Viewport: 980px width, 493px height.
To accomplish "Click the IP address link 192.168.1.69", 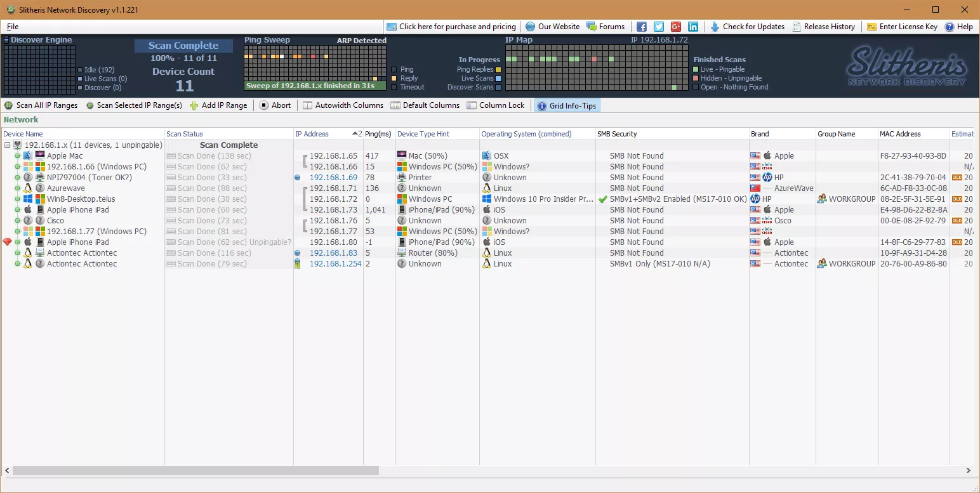I will 333,178.
